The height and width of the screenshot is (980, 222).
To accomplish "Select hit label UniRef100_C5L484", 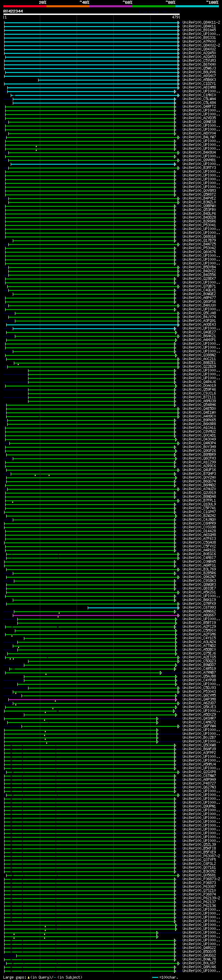I will (x=199, y=103).
